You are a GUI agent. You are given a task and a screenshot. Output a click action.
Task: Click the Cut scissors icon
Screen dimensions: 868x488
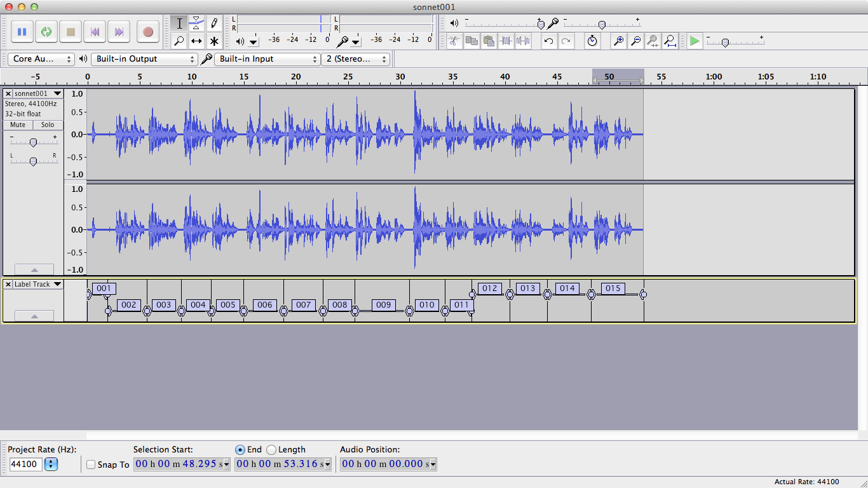pos(454,41)
